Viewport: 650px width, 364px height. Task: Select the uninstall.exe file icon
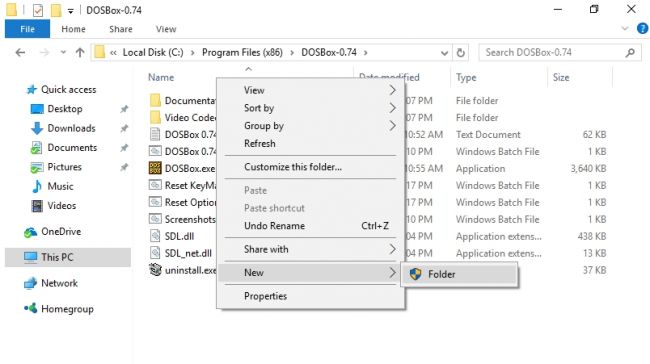(155, 270)
